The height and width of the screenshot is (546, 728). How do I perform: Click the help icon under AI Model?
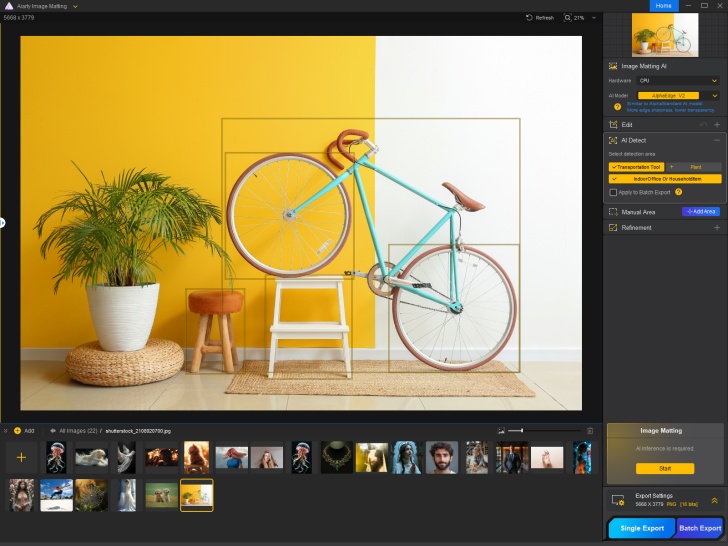tap(617, 106)
